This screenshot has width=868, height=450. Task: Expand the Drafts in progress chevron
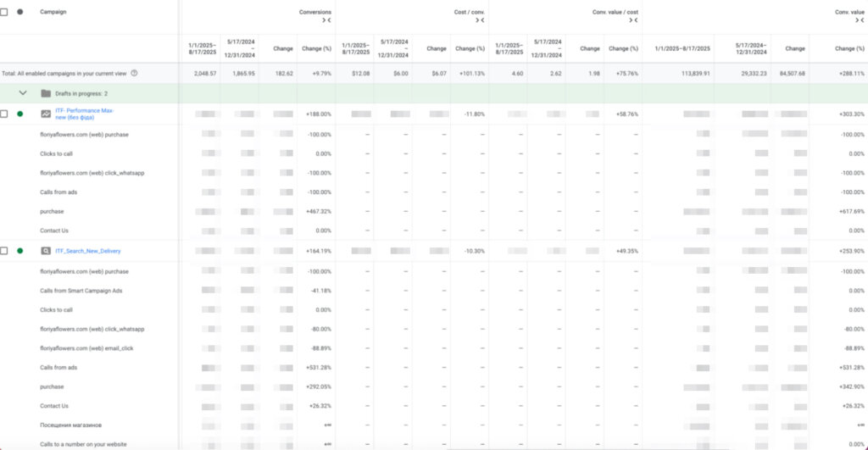click(23, 93)
